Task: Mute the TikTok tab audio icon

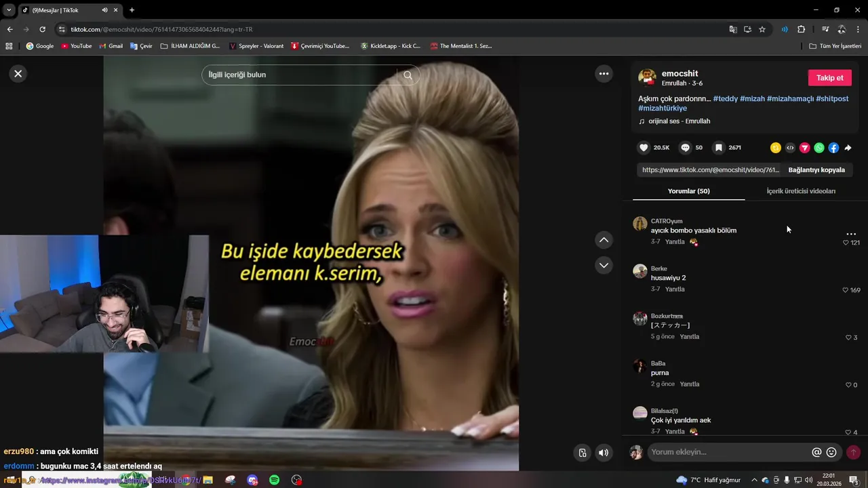Action: tap(104, 10)
